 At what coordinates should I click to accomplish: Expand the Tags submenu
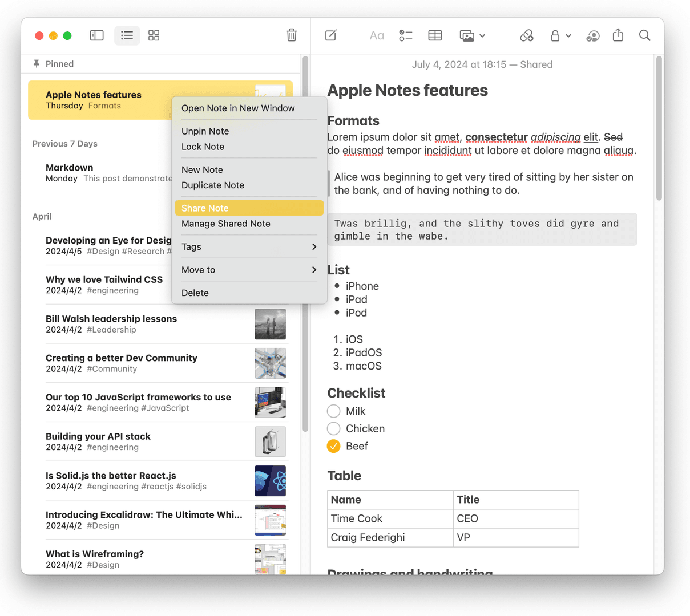(249, 247)
